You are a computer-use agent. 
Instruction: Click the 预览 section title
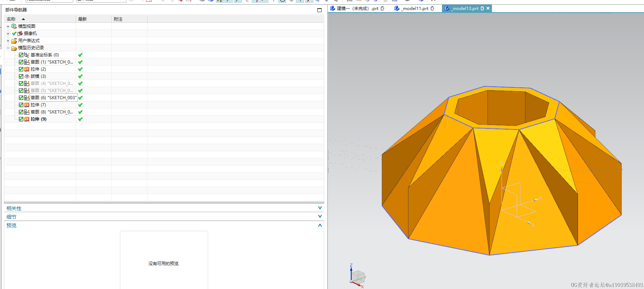(11, 225)
